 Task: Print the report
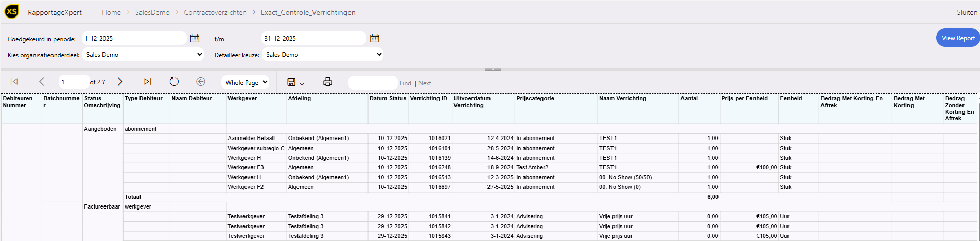(x=327, y=82)
